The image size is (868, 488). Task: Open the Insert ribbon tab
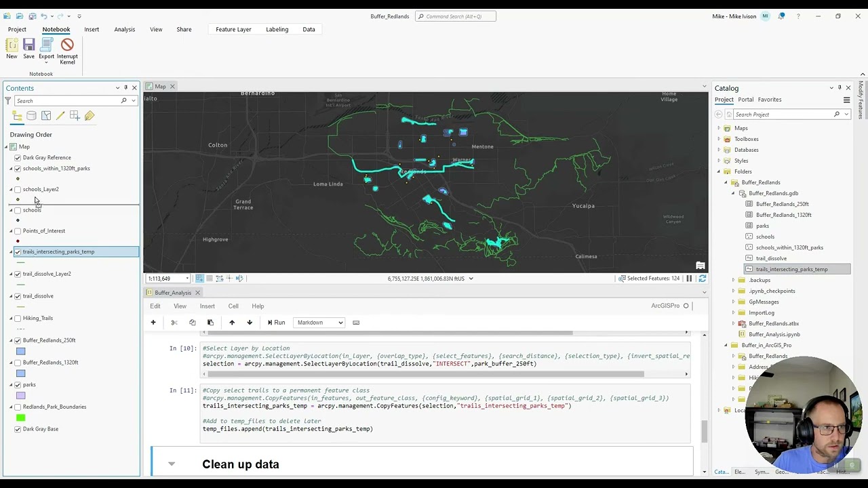[x=92, y=29]
